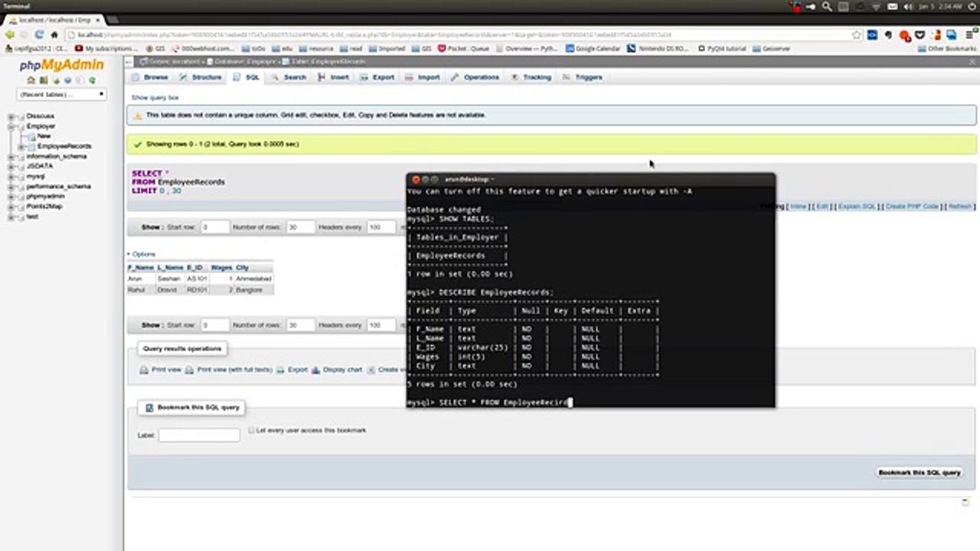This screenshot has height=551, width=980.
Task: Click the Print view printer icon
Action: [144, 370]
